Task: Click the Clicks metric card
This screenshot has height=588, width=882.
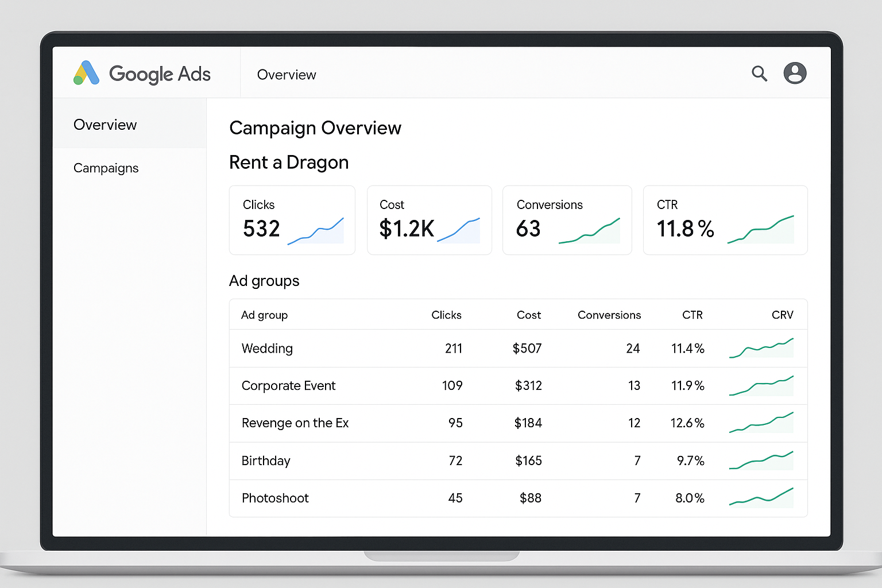Action: (292, 220)
